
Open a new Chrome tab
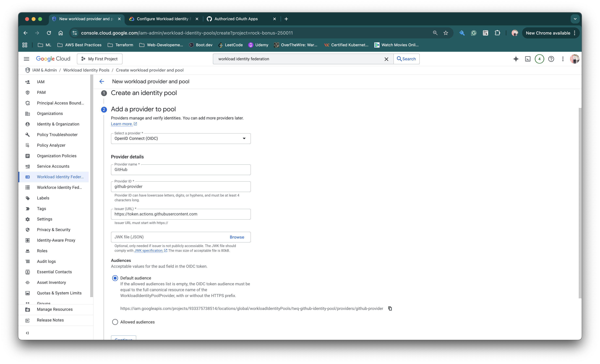click(286, 19)
